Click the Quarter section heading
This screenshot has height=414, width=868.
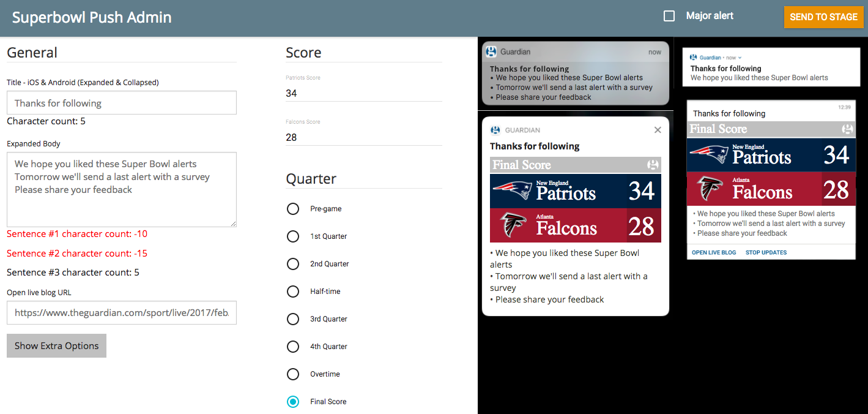pos(311,179)
